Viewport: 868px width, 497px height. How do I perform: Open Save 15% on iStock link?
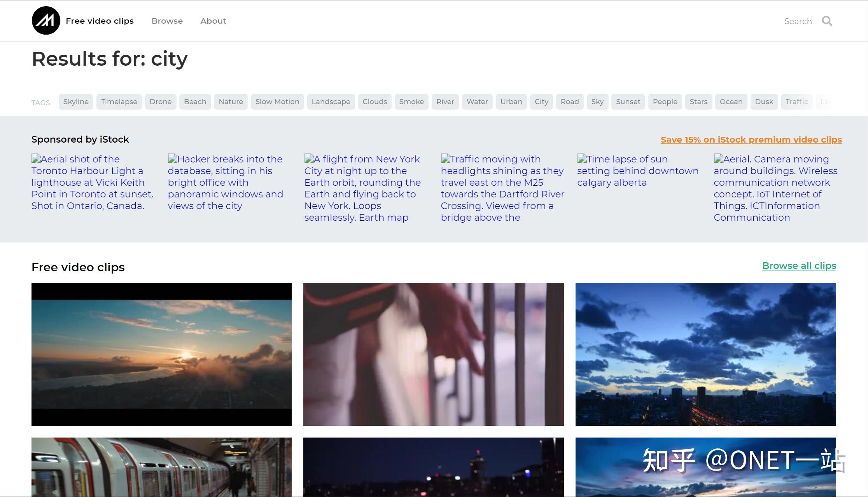click(x=751, y=140)
